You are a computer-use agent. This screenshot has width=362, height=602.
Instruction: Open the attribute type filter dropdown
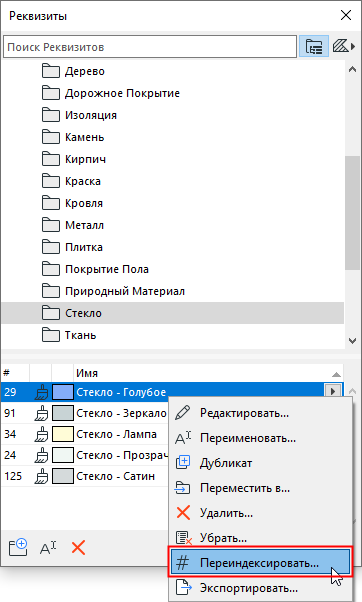pos(344,46)
